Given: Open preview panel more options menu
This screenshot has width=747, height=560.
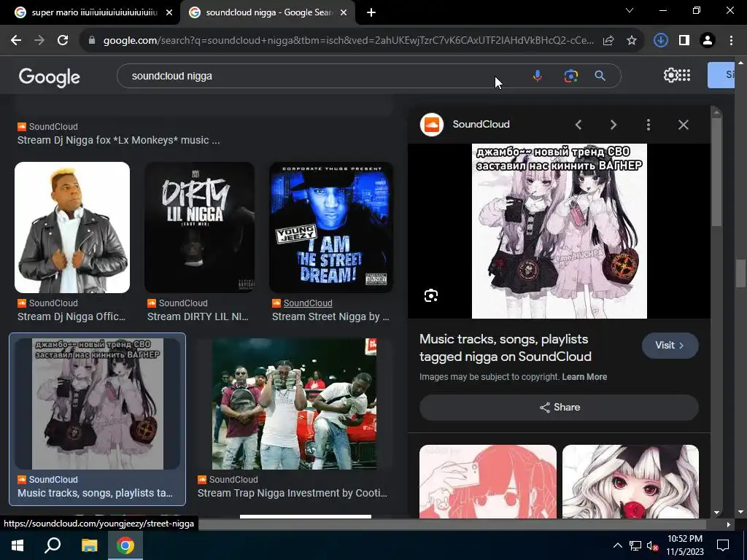Looking at the screenshot, I should [x=649, y=125].
